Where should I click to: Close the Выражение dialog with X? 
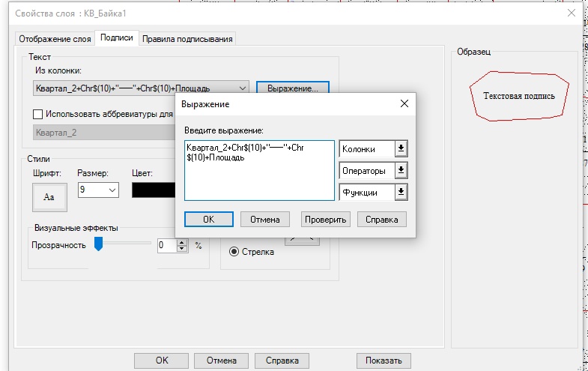click(404, 104)
